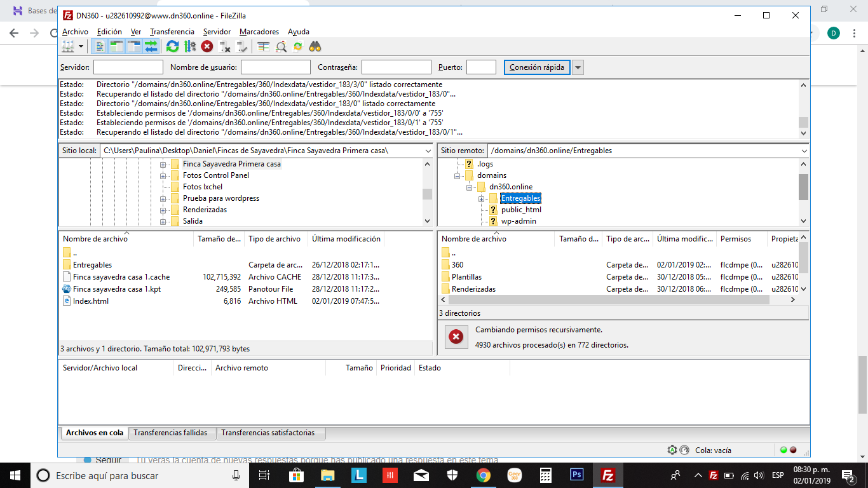868x488 pixels.
Task: Select the Index.html local file
Action: pos(91,301)
